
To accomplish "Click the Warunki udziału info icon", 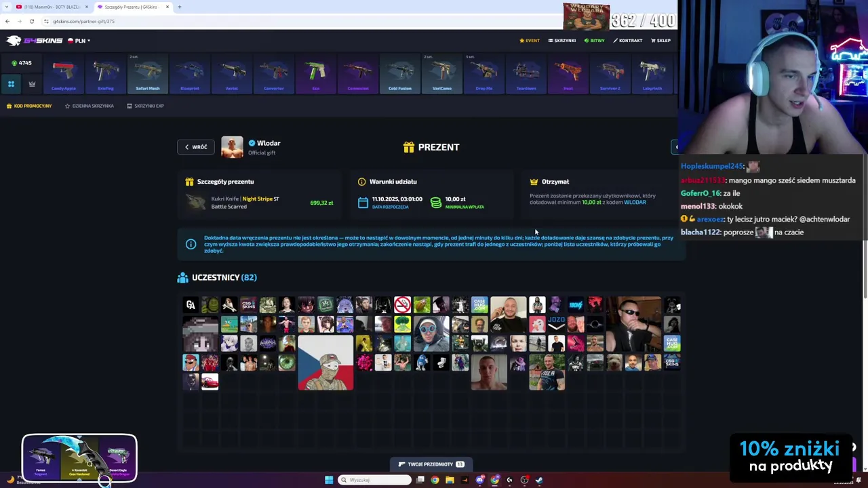I will tap(361, 182).
